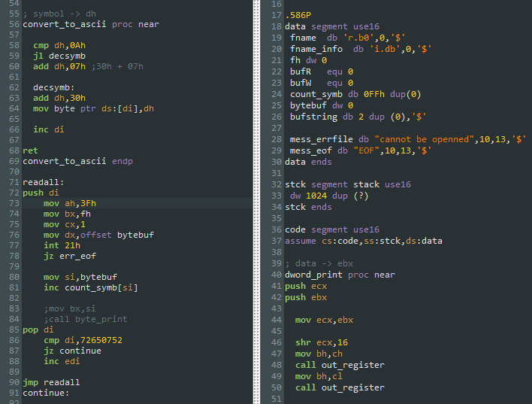Click the 'push di' instruction
The height and width of the screenshot is (404, 532).
click(x=41, y=193)
